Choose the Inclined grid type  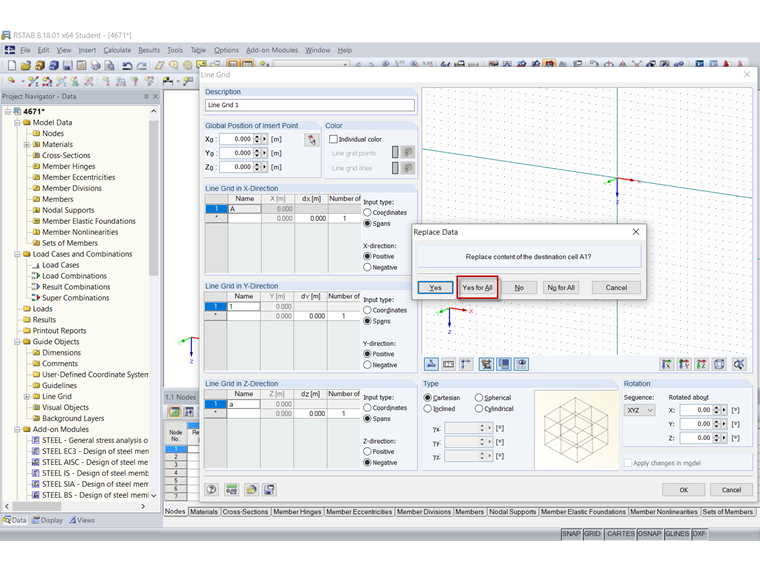pyautogui.click(x=428, y=409)
